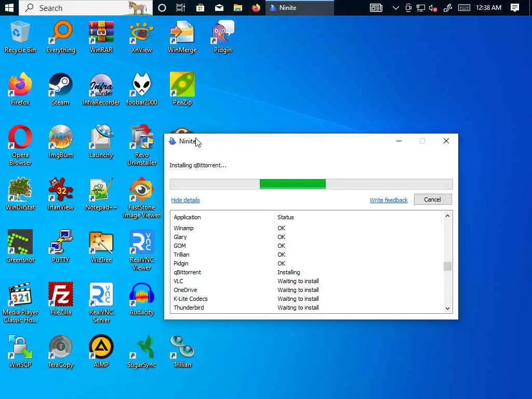Select the Opera Browser desktop shortcut
This screenshot has width=532, height=399.
coord(20,145)
